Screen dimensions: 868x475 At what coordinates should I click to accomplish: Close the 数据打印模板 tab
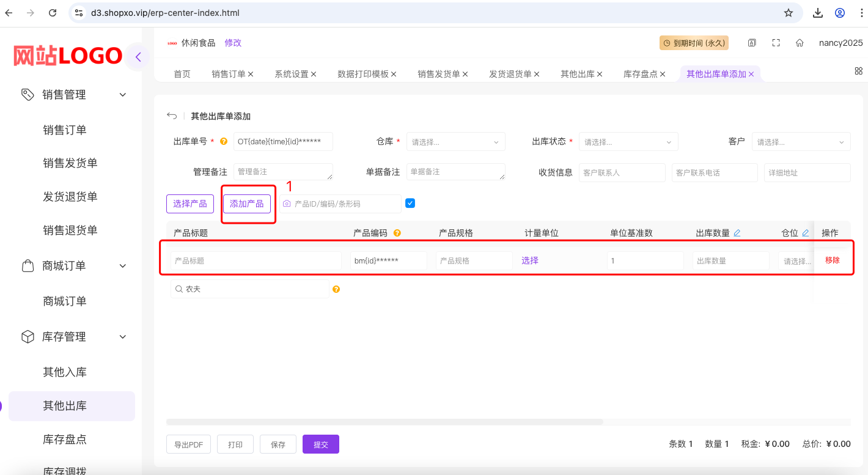pos(394,74)
